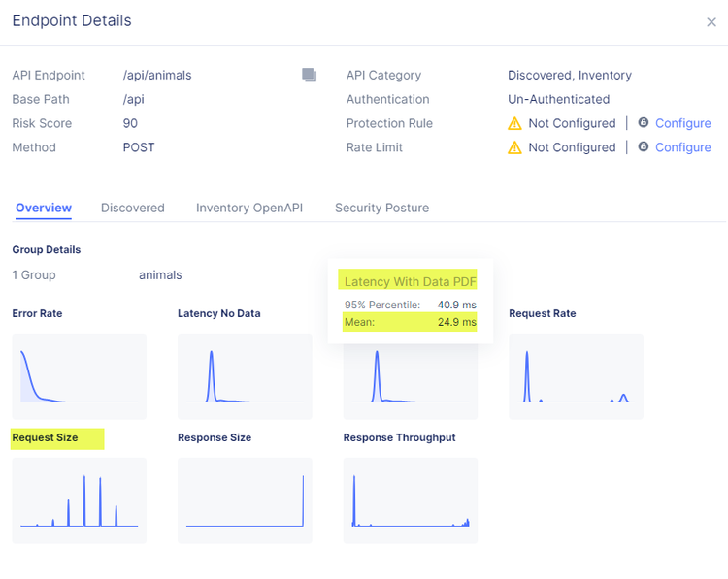Image resolution: width=728 pixels, height=579 pixels.
Task: Select the Request Size chart
Action: click(79, 499)
